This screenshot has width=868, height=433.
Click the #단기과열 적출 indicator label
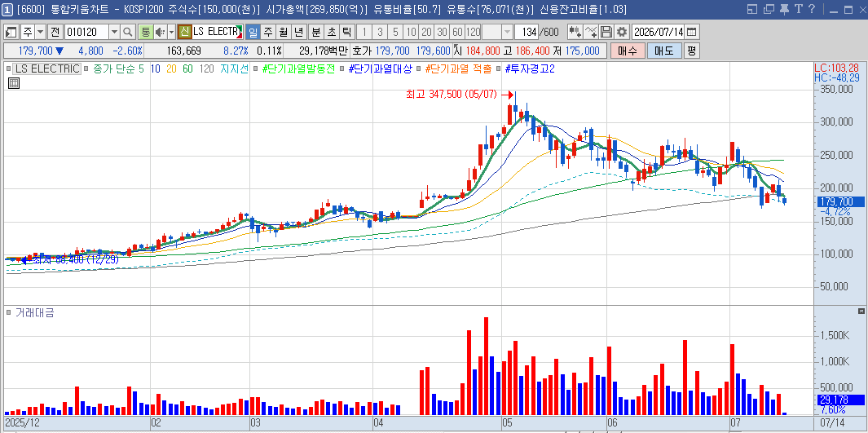click(x=458, y=69)
